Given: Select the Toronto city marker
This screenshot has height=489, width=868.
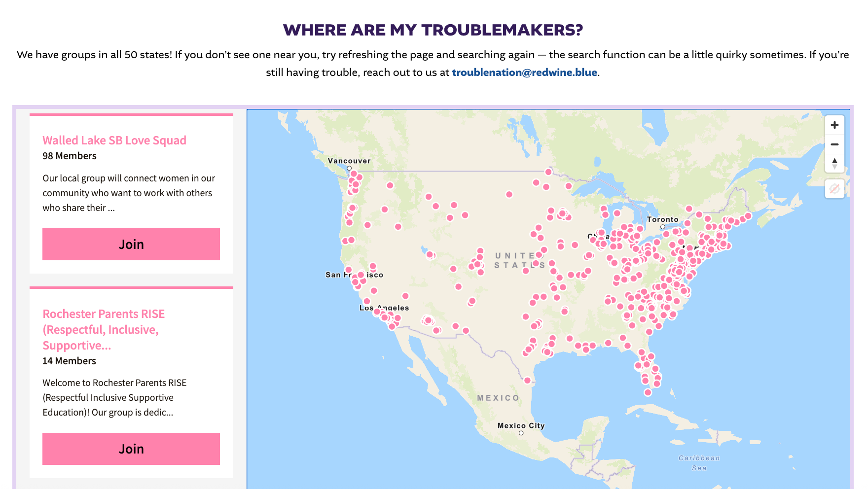Looking at the screenshot, I should (663, 227).
